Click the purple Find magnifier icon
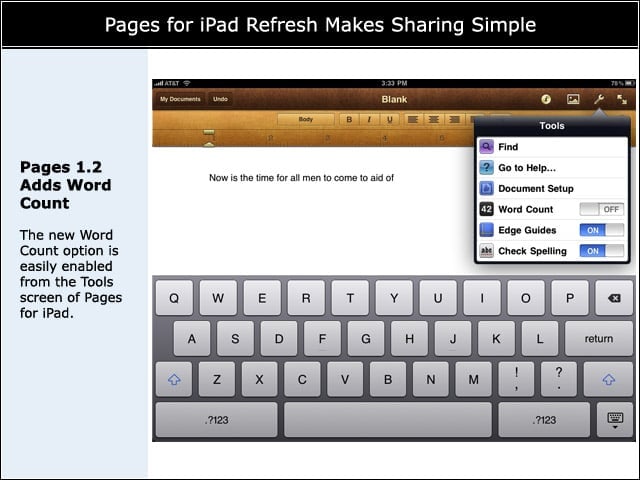The width and height of the screenshot is (640, 480). pyautogui.click(x=486, y=147)
